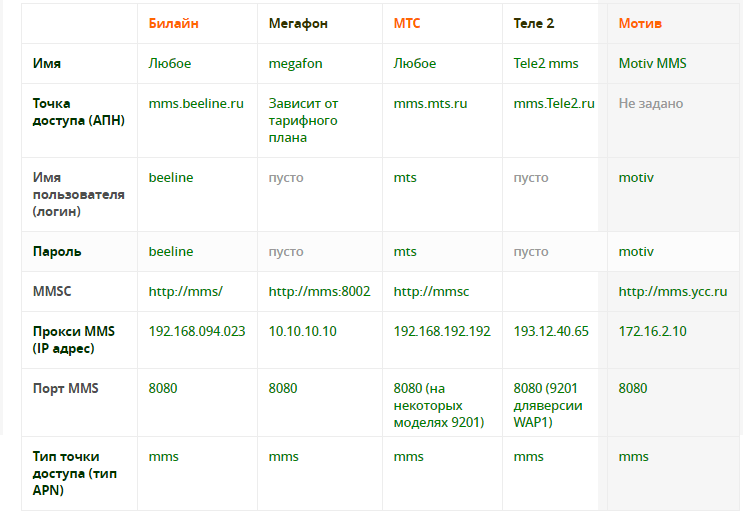
Task: Click the Порт MMS row label
Action: pos(65,388)
